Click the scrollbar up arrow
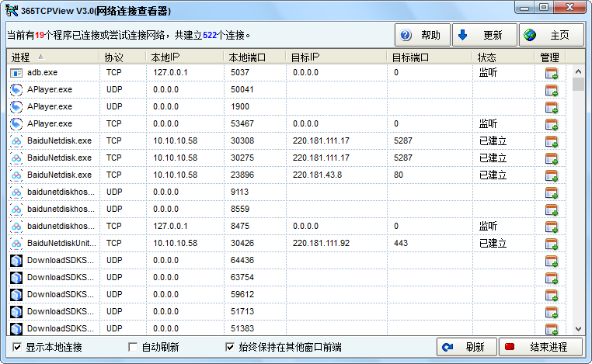The height and width of the screenshot is (364, 592). pyautogui.click(x=578, y=71)
